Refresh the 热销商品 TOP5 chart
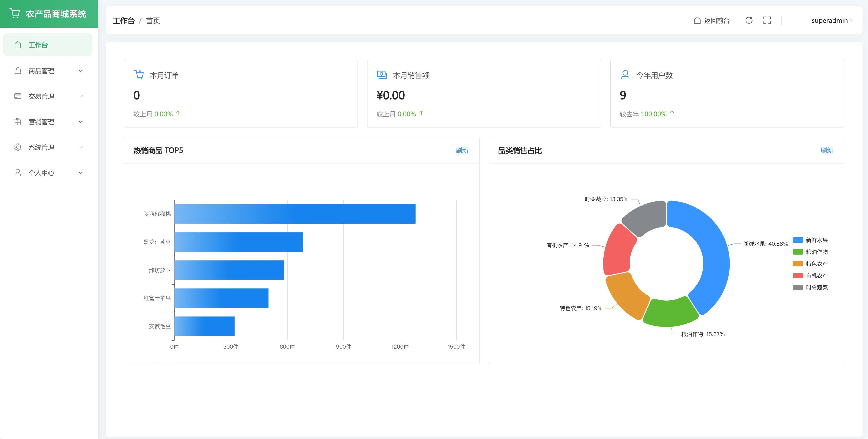This screenshot has height=439, width=868. click(462, 151)
